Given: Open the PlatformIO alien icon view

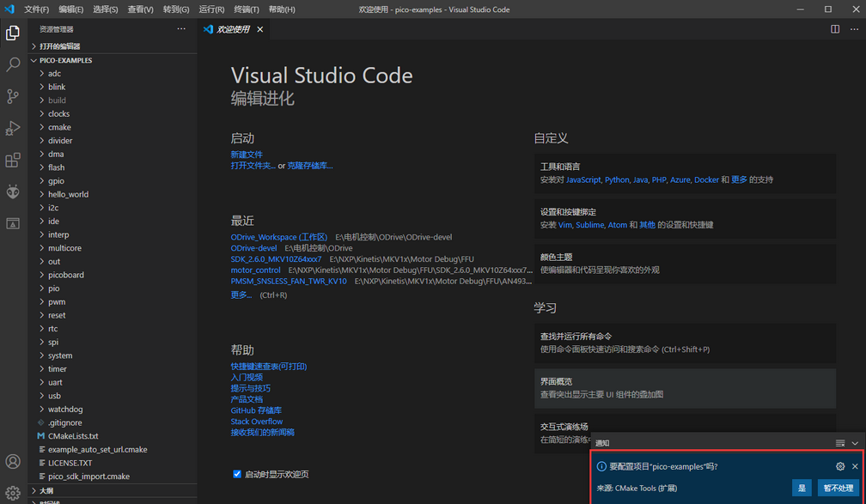Looking at the screenshot, I should pyautogui.click(x=13, y=191).
